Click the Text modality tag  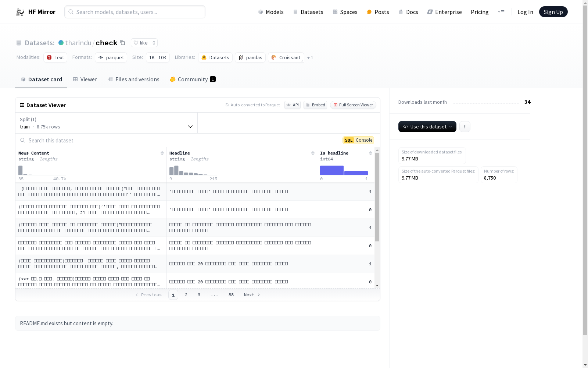(x=55, y=57)
